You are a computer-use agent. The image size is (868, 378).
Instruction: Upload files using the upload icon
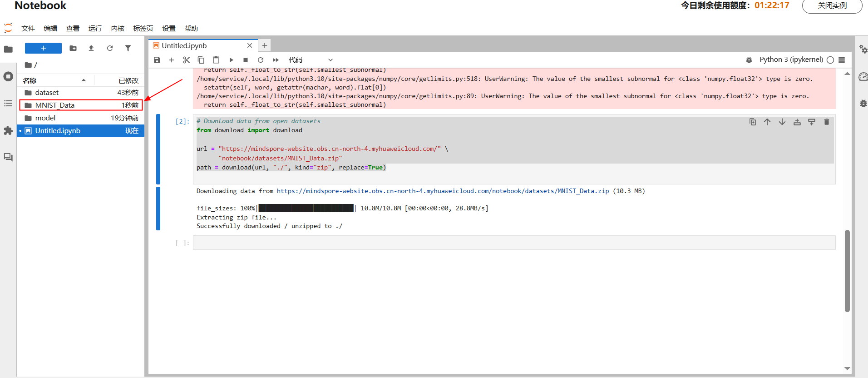pyautogui.click(x=91, y=48)
